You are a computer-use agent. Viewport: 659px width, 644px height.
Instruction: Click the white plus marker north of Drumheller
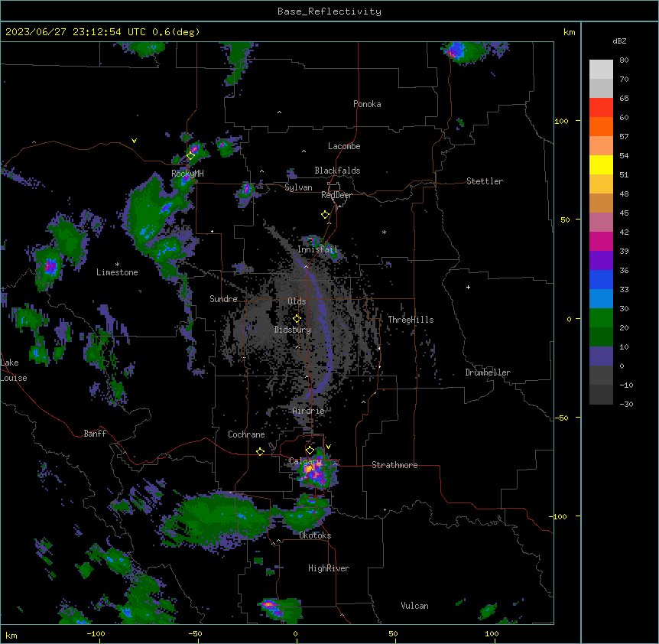coord(468,287)
